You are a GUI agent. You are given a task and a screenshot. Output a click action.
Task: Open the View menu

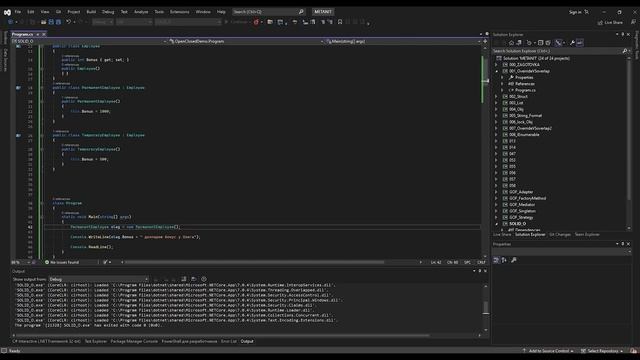click(x=44, y=12)
